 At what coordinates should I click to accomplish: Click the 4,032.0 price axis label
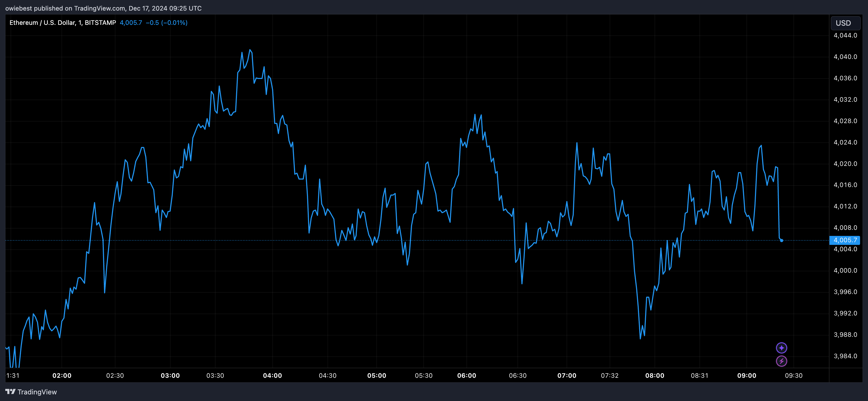point(846,99)
